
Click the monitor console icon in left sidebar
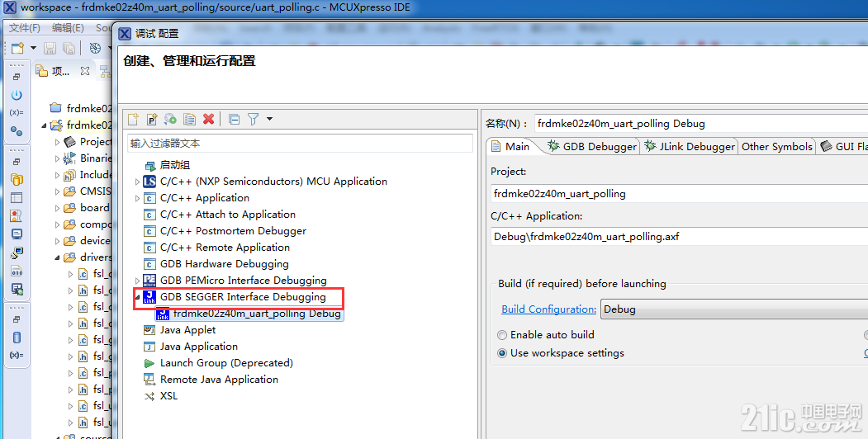[x=17, y=234]
